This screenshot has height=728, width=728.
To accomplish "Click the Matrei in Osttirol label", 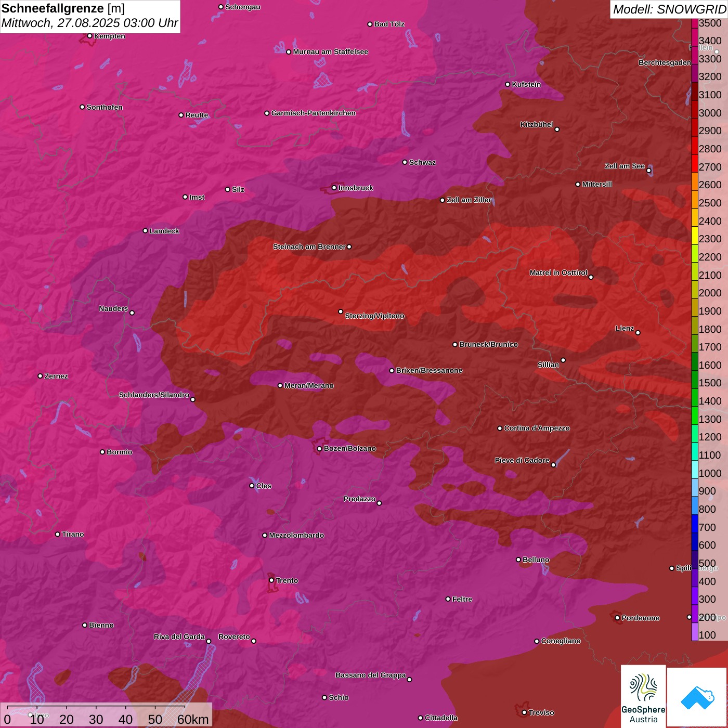I will (558, 272).
